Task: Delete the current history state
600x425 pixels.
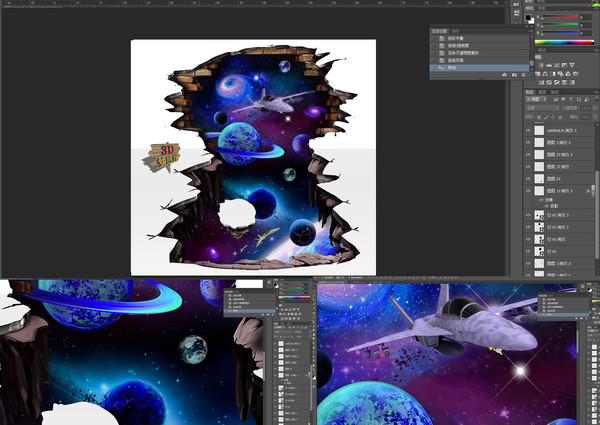Action: [523, 75]
